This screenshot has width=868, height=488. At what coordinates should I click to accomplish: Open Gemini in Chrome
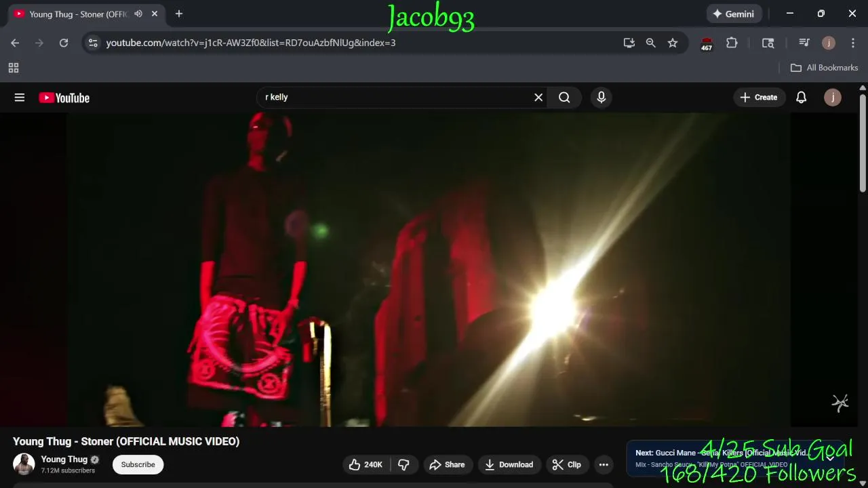pos(734,14)
